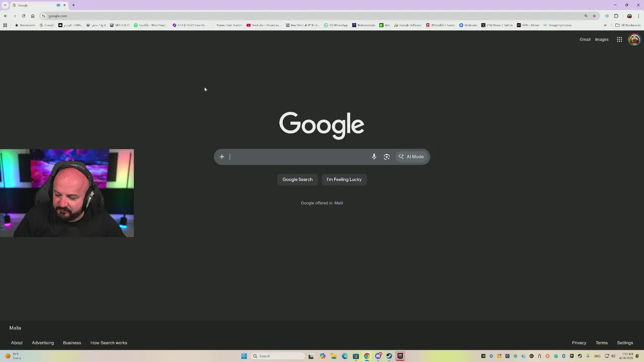Open Google Account profile picture
The width and height of the screenshot is (644, 362).
(x=634, y=40)
